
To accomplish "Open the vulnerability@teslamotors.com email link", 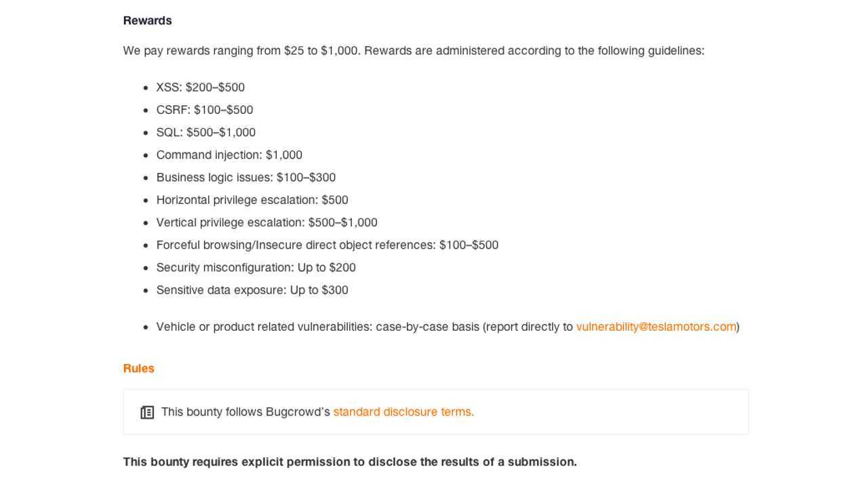I will (x=656, y=327).
